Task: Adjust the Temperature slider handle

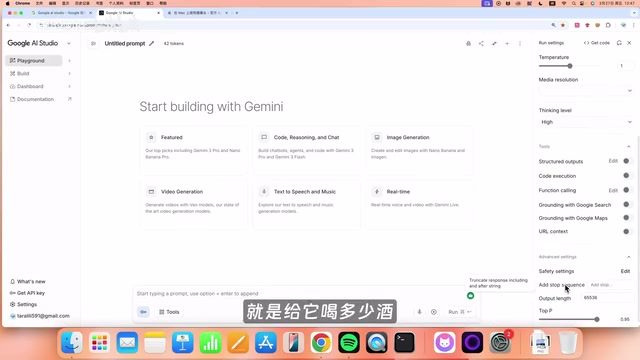Action: click(570, 66)
